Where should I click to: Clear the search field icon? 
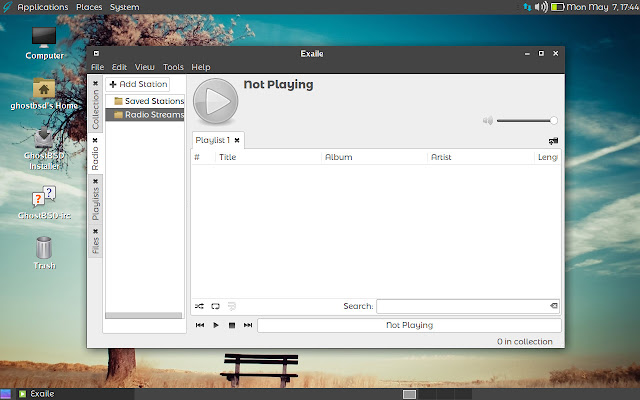click(553, 305)
